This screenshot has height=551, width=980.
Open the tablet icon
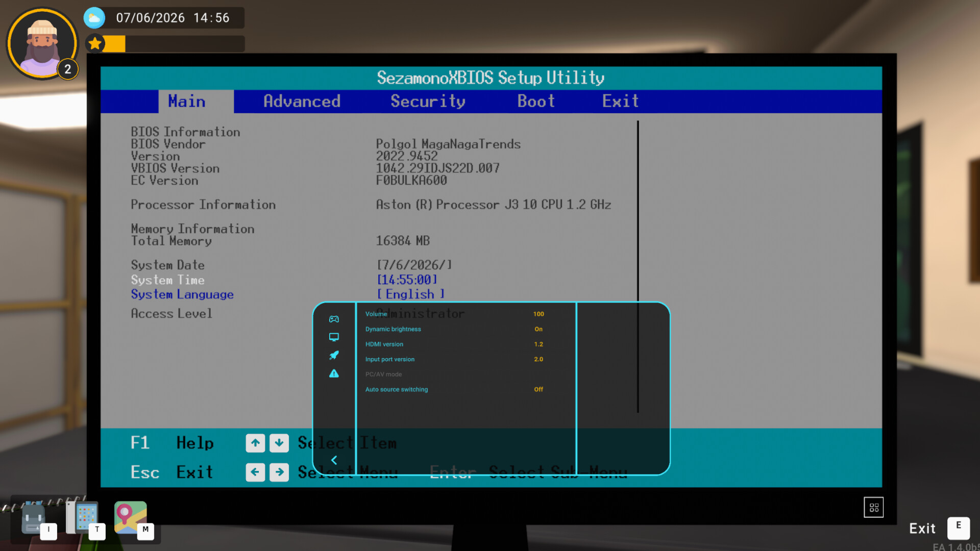click(83, 517)
